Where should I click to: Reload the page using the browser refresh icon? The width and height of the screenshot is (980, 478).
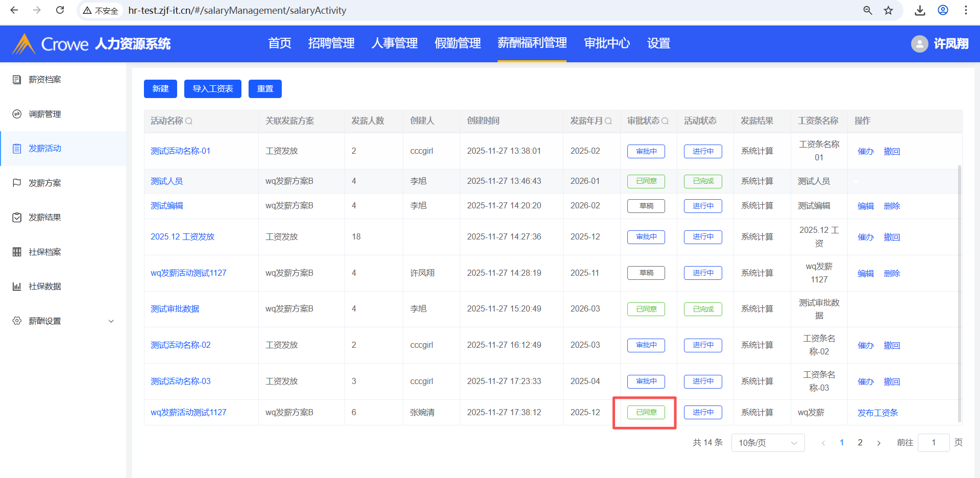[x=60, y=10]
